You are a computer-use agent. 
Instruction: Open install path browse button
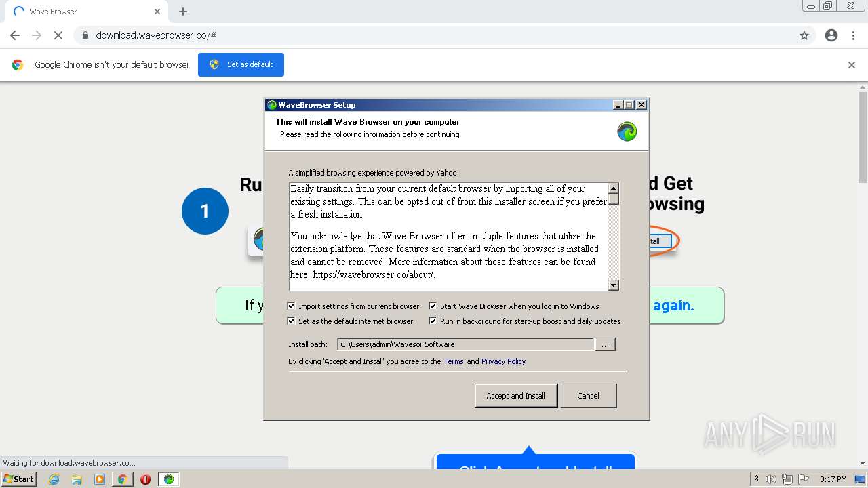[605, 344]
